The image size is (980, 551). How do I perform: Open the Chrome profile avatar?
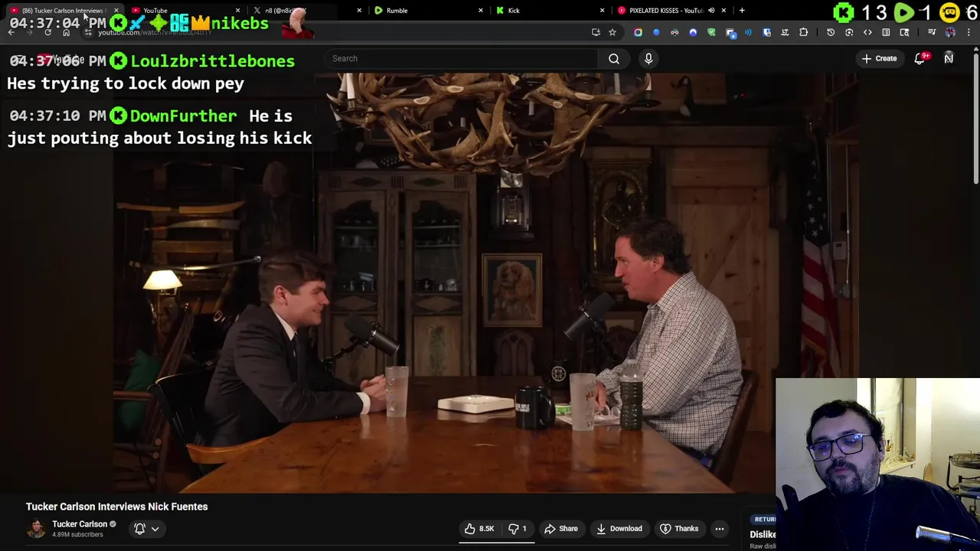tap(950, 32)
